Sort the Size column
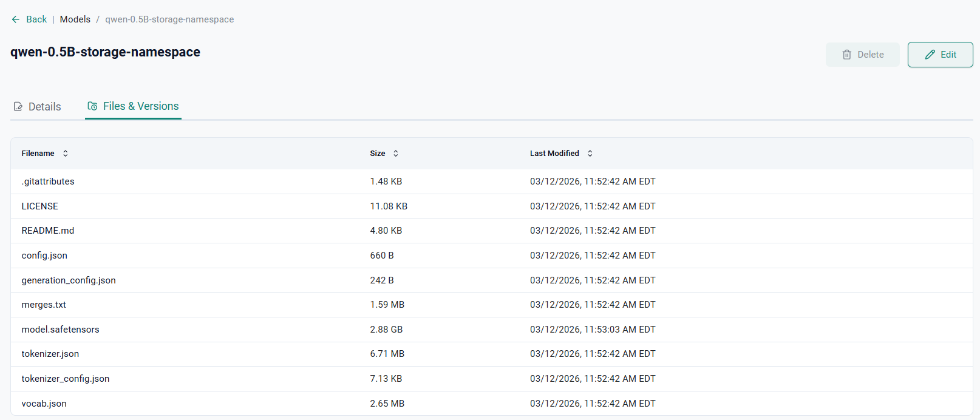The width and height of the screenshot is (980, 420). pyautogui.click(x=396, y=154)
